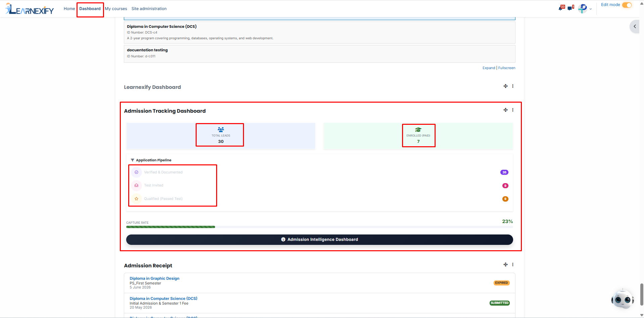Click the purple 26 count badge
Image resolution: width=644 pixels, height=318 pixels.
click(x=504, y=172)
